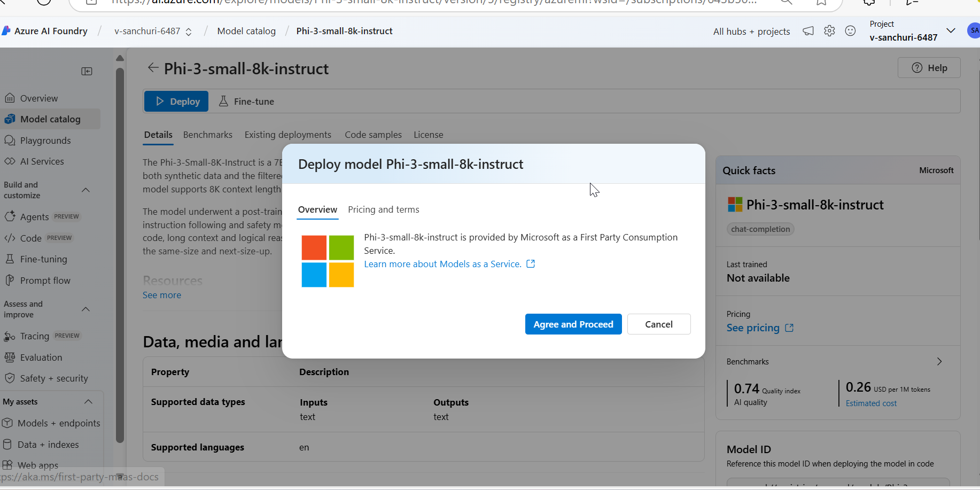
Task: Open the settings gear icon
Action: pos(829,31)
